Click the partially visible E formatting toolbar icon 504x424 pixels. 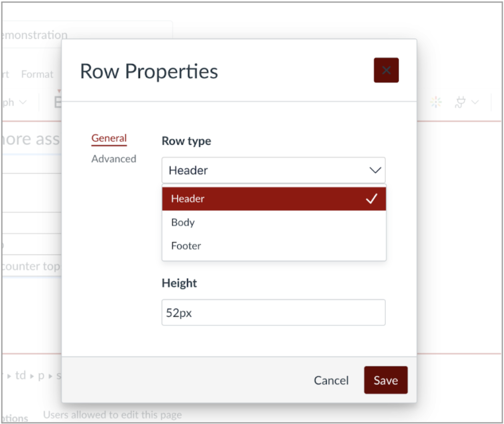coord(58,102)
